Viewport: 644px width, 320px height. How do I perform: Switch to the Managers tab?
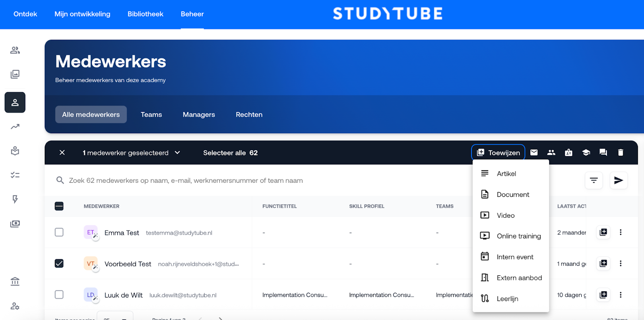(x=199, y=114)
